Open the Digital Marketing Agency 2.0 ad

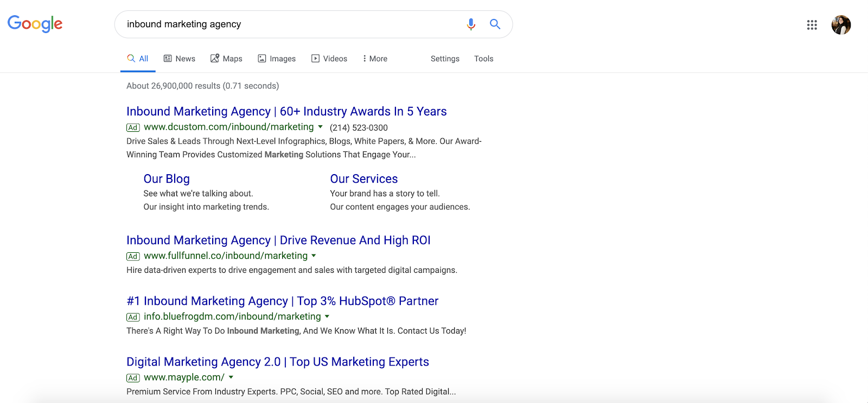[278, 362]
